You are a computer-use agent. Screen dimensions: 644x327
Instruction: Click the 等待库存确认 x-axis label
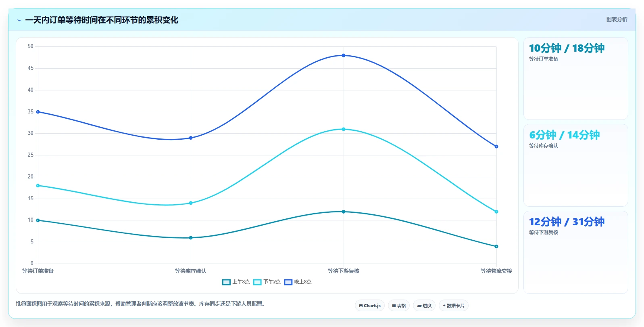coord(191,271)
